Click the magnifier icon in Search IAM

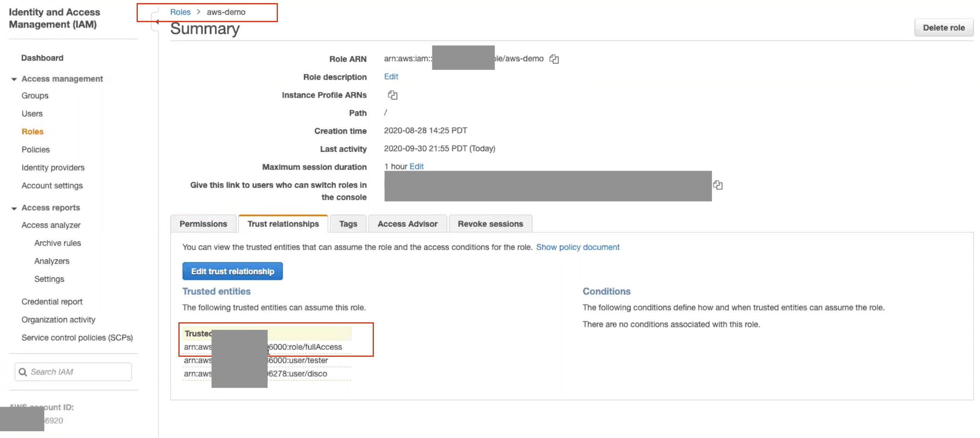pyautogui.click(x=23, y=372)
